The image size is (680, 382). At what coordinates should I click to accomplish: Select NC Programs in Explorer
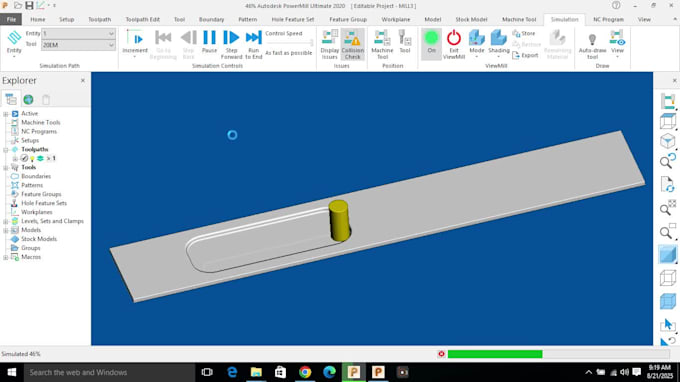(x=39, y=131)
